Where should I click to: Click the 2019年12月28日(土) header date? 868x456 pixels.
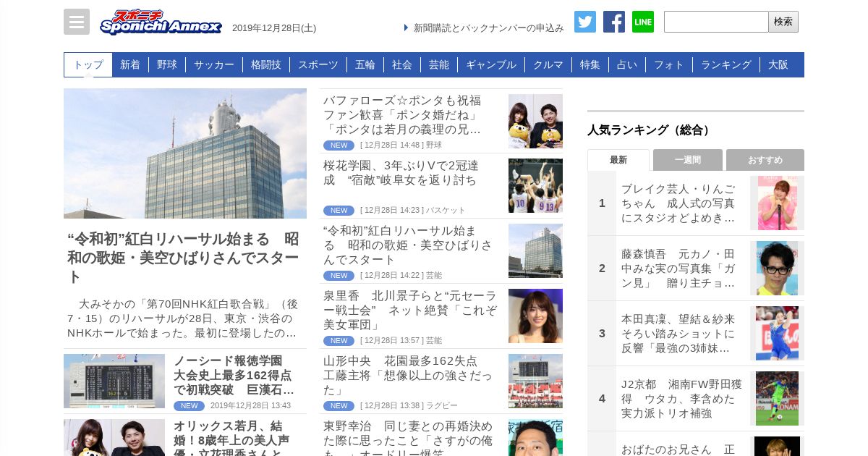tap(274, 28)
